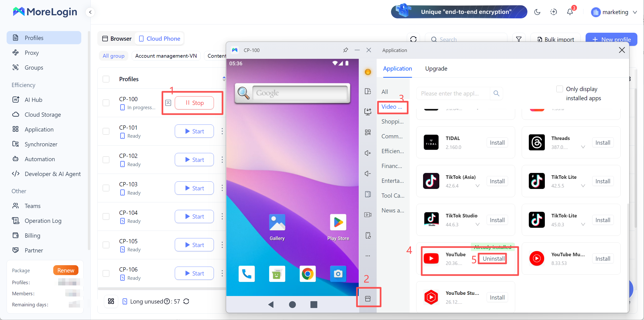Open the Phone dialer app
The height and width of the screenshot is (320, 644).
pyautogui.click(x=246, y=274)
